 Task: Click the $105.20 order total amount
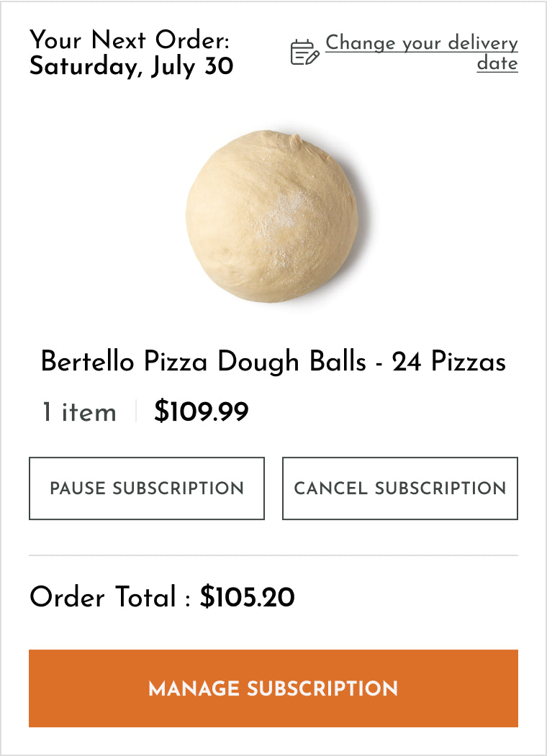[x=248, y=597]
